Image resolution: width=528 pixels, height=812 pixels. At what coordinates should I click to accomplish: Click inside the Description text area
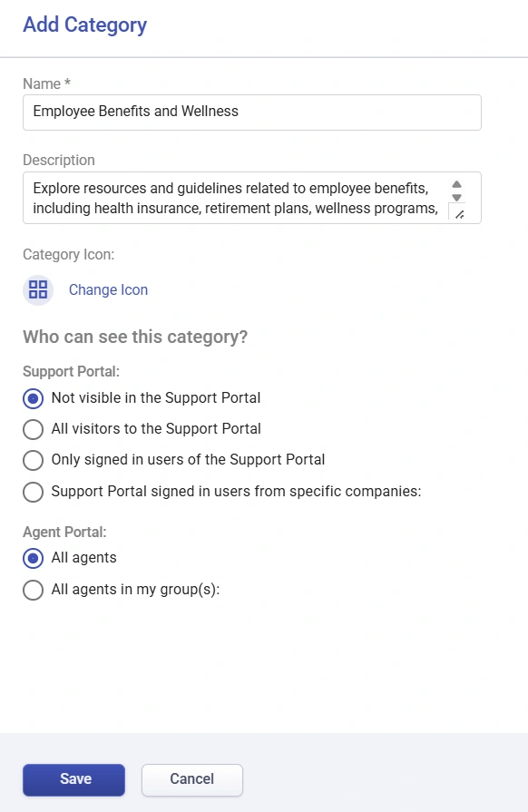click(x=236, y=198)
